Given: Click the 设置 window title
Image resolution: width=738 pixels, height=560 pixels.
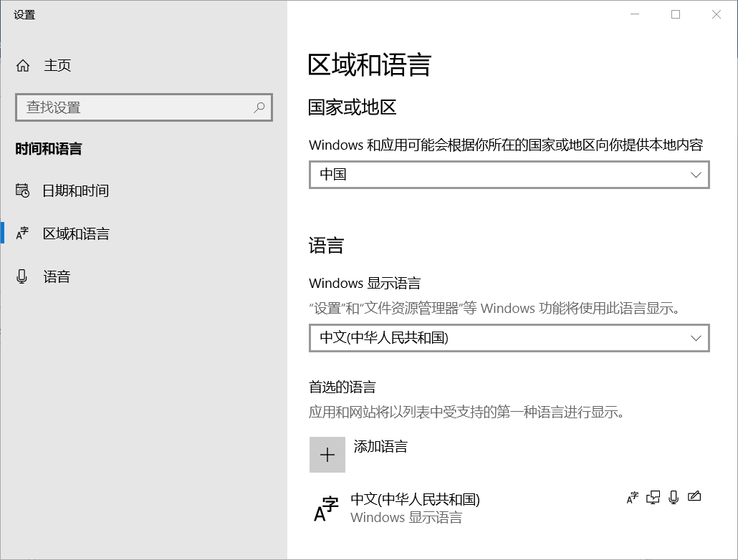Looking at the screenshot, I should [24, 14].
